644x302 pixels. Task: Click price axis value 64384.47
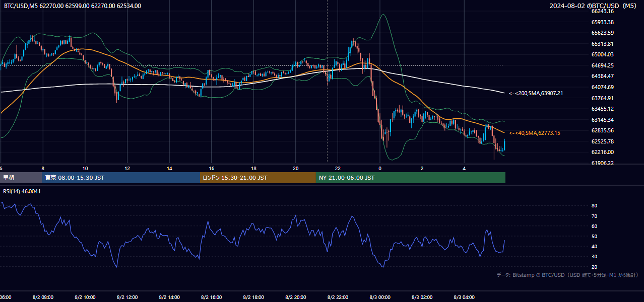pyautogui.click(x=602, y=76)
